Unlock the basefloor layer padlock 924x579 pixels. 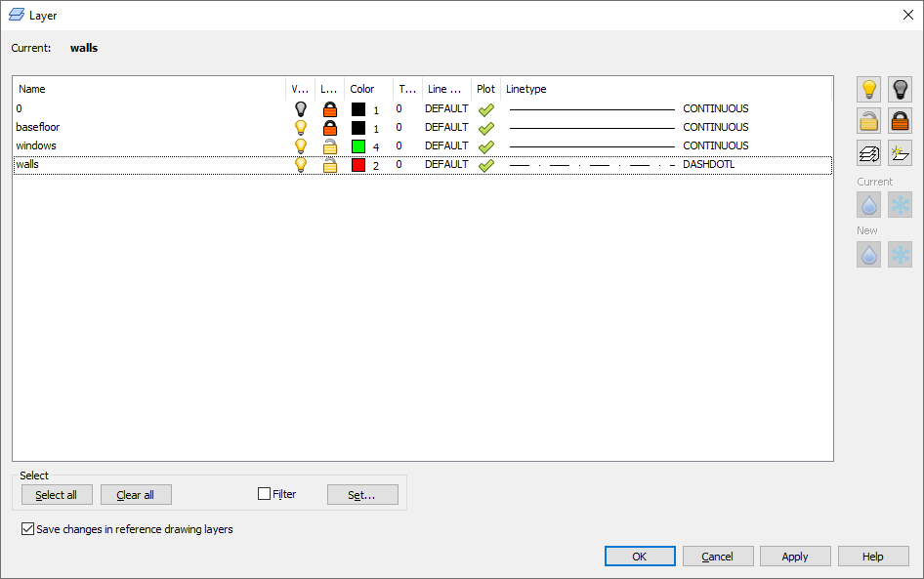(x=330, y=127)
